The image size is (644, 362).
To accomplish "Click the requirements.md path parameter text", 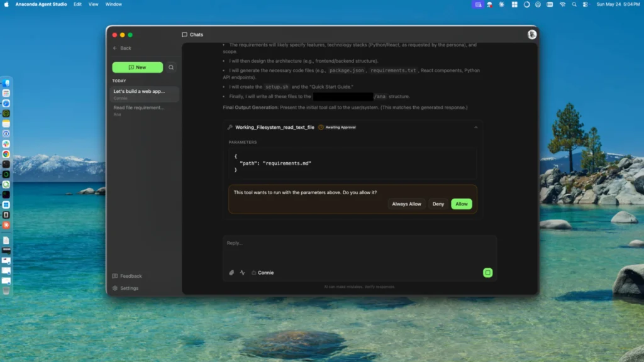I will [x=287, y=163].
